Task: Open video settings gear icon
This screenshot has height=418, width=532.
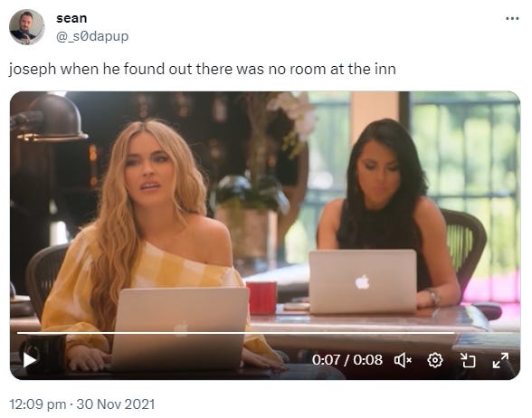Action: coord(435,360)
